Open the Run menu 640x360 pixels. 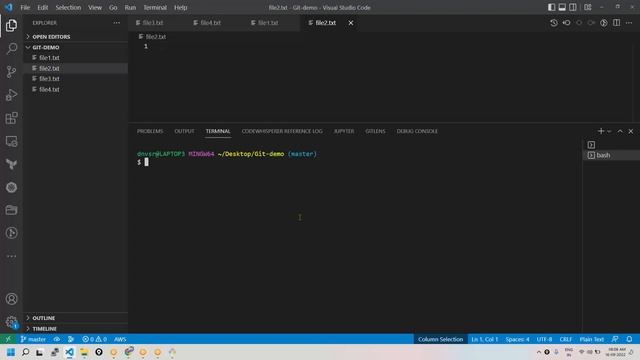(x=130, y=7)
